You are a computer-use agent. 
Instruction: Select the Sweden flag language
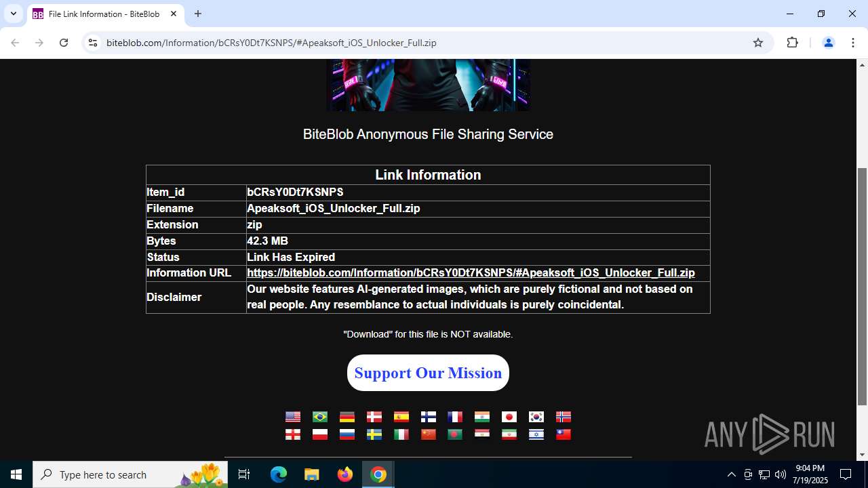click(374, 434)
